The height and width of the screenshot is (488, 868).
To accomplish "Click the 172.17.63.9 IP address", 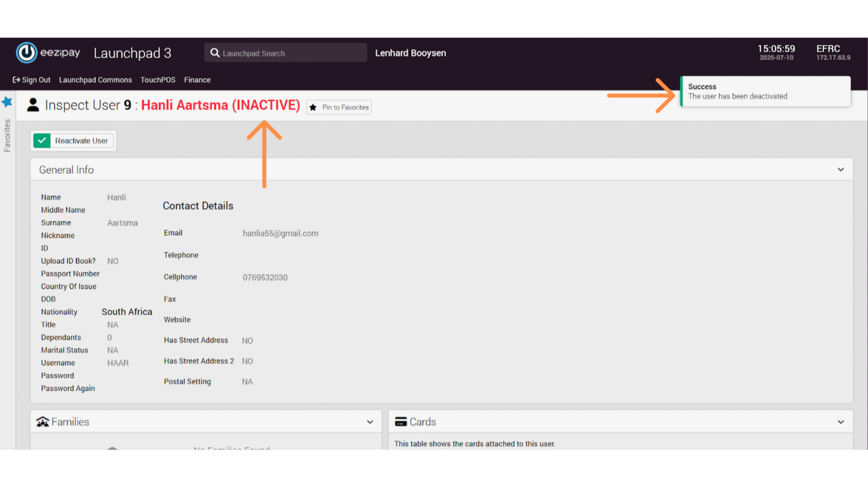I will (x=833, y=57).
